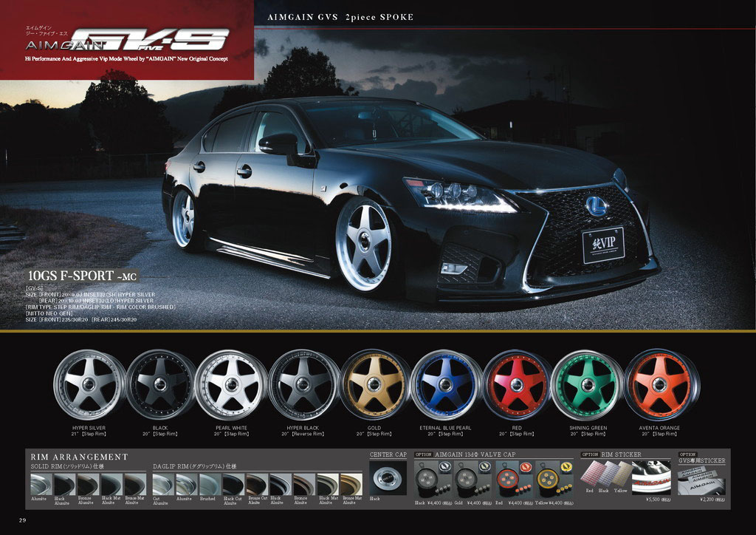Select Solid Rim Alumite swatch
The height and width of the screenshot is (535, 756).
coord(41,484)
